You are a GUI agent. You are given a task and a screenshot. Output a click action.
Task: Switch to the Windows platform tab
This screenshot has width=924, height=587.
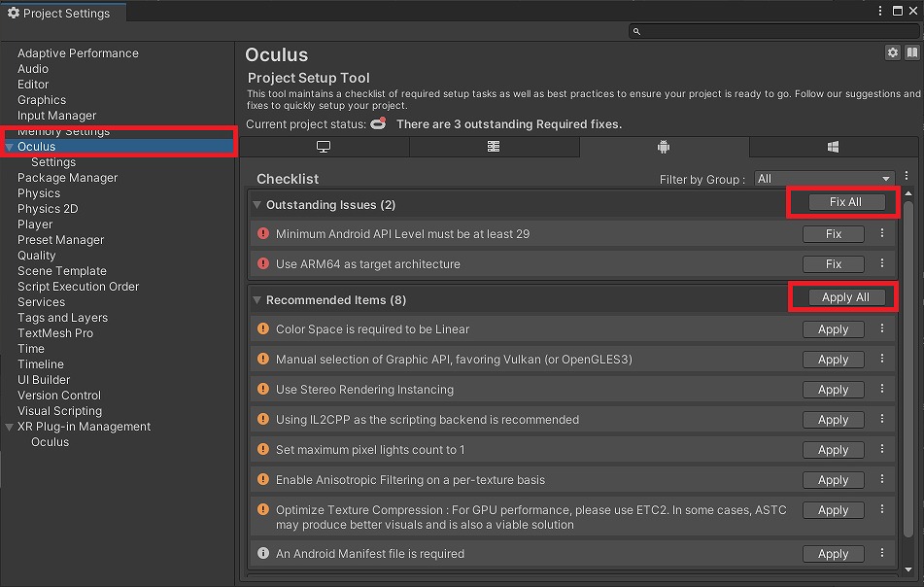834,147
